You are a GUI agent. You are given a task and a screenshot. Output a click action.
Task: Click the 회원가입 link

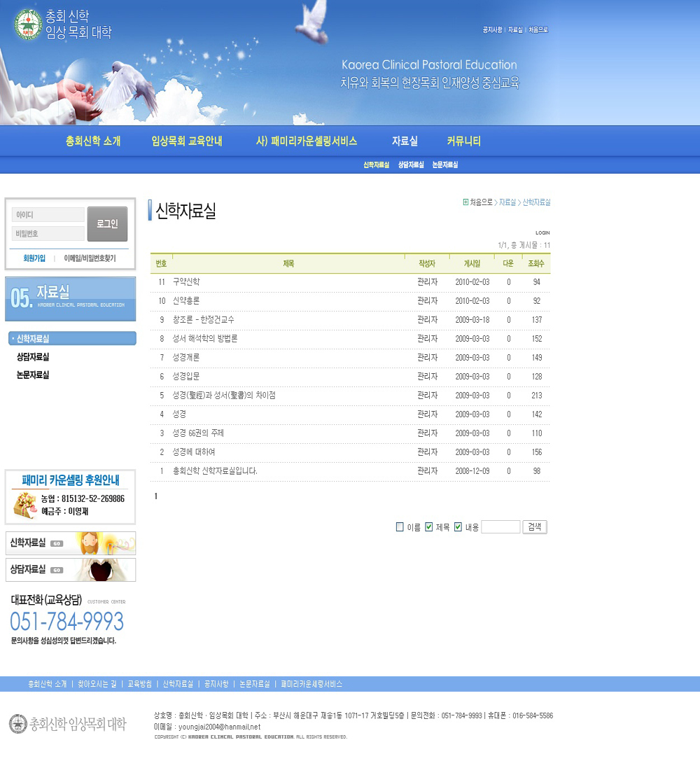click(34, 258)
